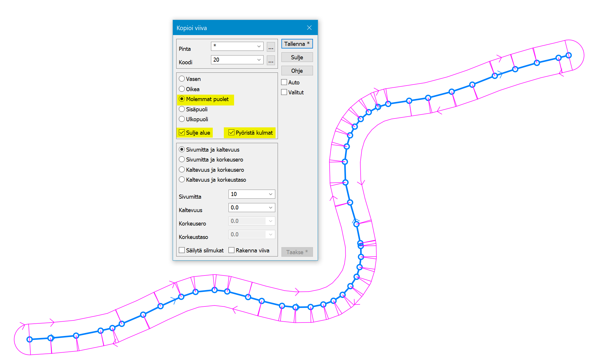Check the Säilytä silmukat option

point(182,250)
